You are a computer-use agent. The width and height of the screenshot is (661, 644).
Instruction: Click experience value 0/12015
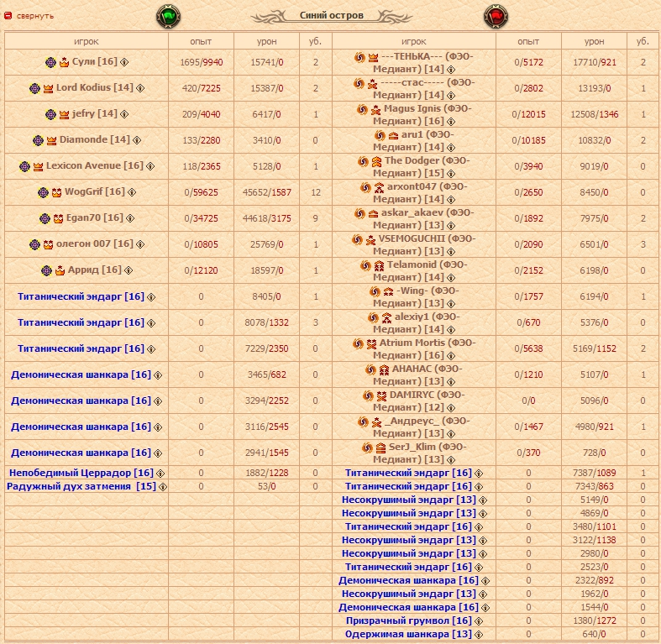coord(528,114)
